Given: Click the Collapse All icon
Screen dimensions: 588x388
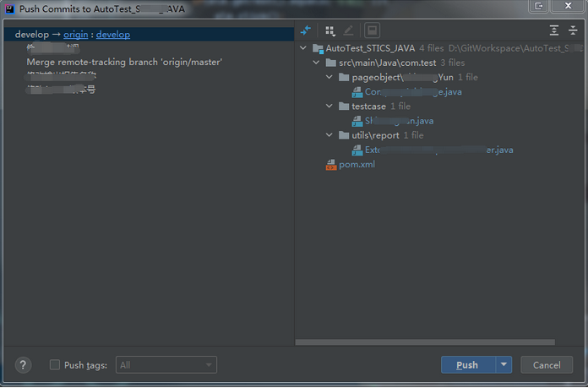Looking at the screenshot, I should pyautogui.click(x=573, y=30).
